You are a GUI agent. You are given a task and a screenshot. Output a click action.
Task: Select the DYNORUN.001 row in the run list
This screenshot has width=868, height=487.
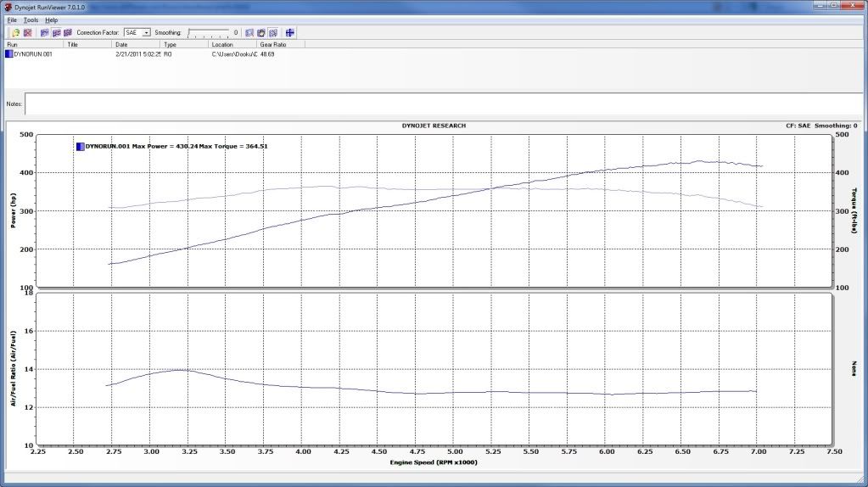point(34,53)
